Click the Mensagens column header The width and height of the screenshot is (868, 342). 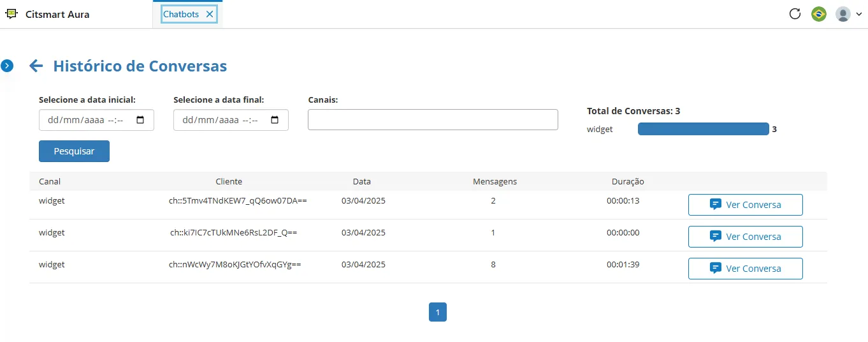tap(495, 181)
